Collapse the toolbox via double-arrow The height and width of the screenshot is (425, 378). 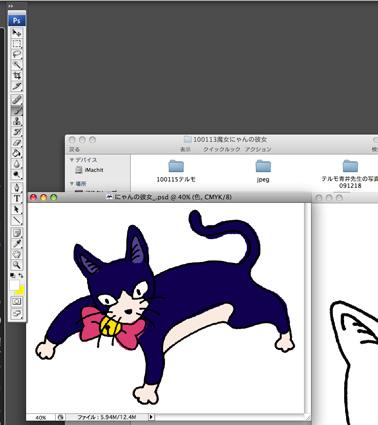coord(11,6)
